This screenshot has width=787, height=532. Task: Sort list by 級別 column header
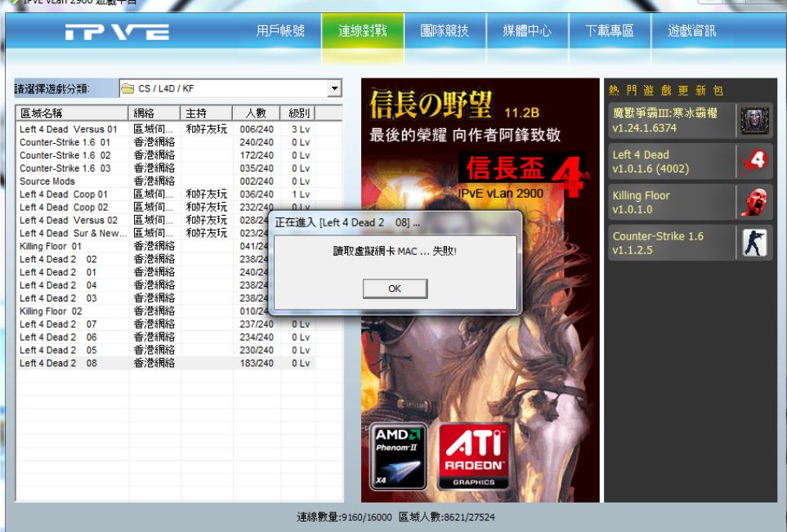[297, 113]
